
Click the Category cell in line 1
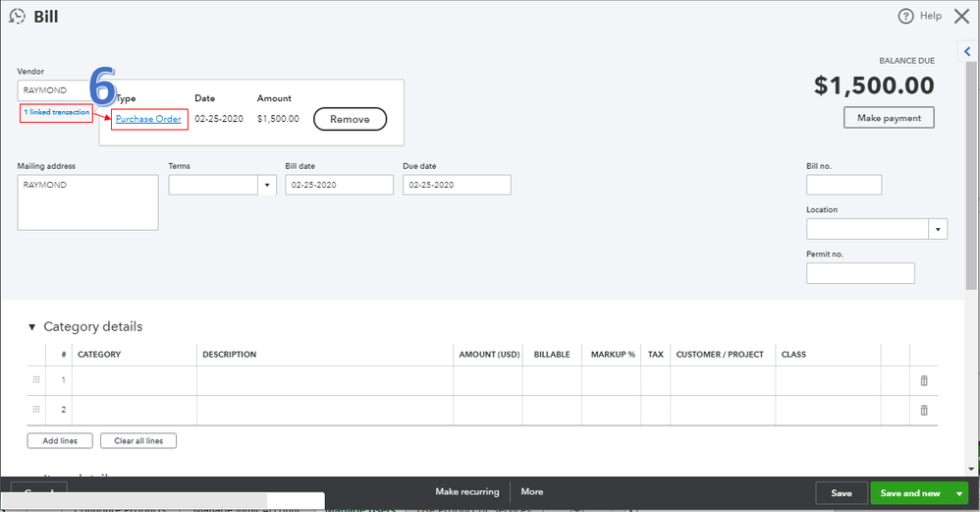[x=135, y=380]
